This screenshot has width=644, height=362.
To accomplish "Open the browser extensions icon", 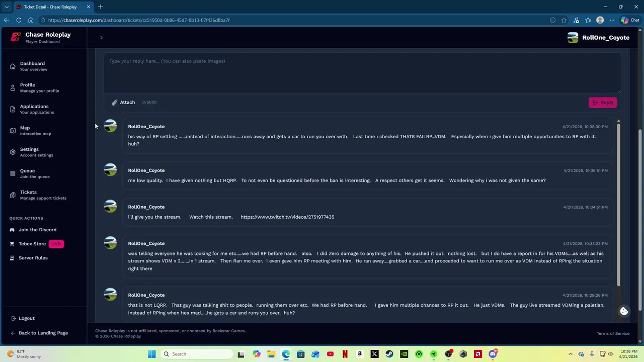I will click(x=576, y=20).
